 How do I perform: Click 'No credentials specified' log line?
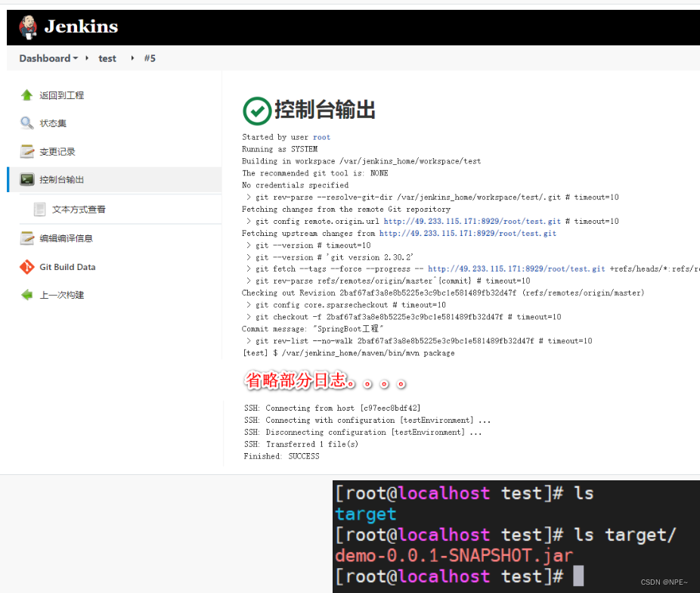(295, 185)
